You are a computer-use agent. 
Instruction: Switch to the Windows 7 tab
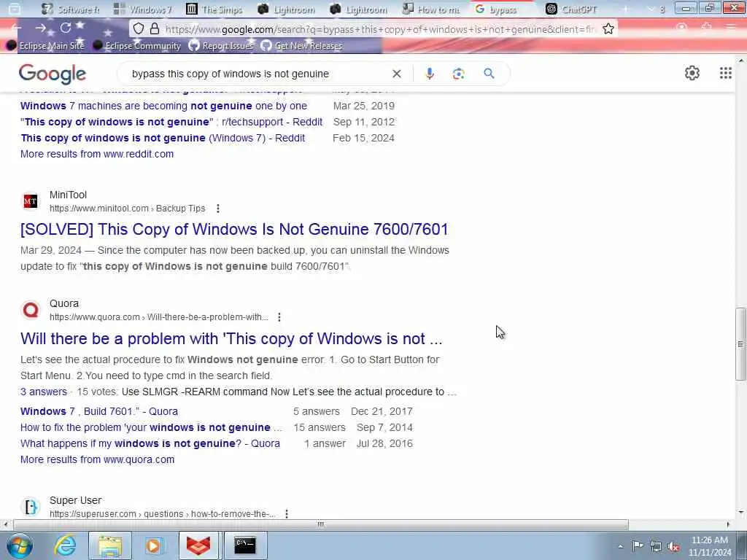tap(143, 9)
